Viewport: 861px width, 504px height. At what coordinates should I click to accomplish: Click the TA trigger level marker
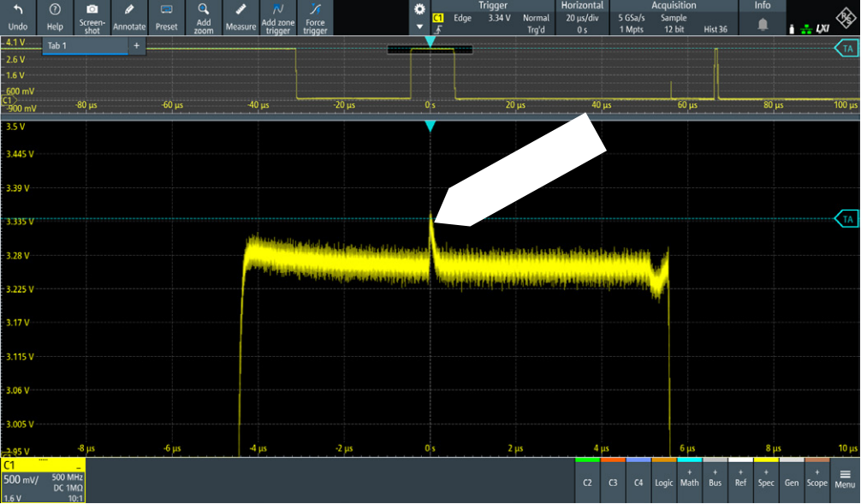pyautogui.click(x=846, y=220)
